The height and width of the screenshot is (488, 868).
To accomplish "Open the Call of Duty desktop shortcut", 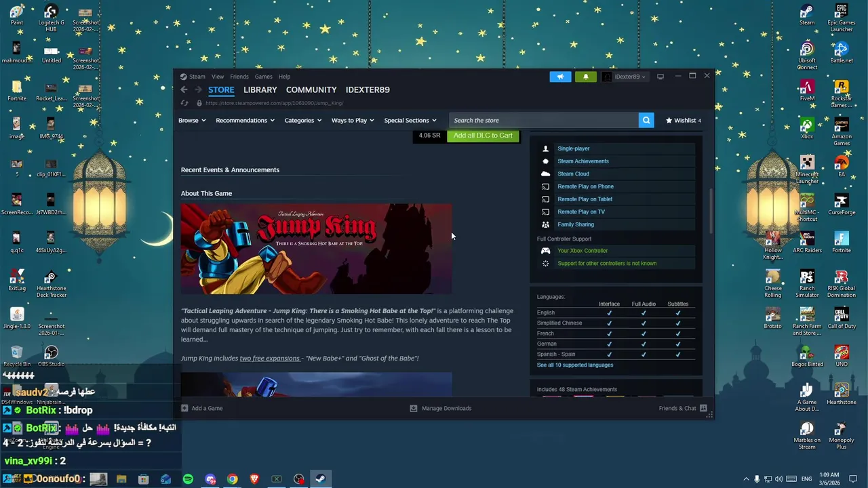I will point(842,319).
